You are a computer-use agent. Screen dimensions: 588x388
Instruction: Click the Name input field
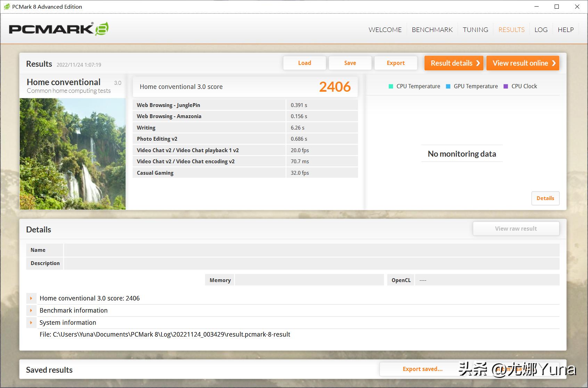pyautogui.click(x=312, y=250)
